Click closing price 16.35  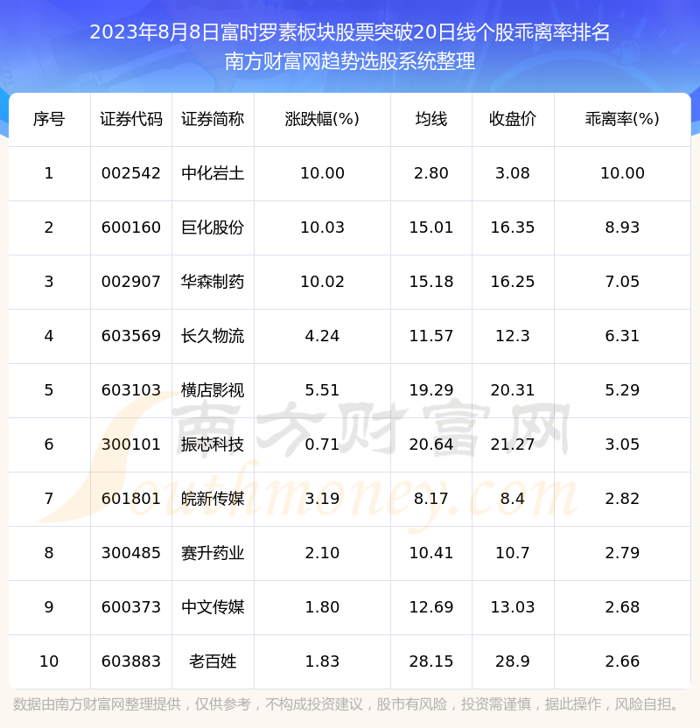click(x=513, y=227)
